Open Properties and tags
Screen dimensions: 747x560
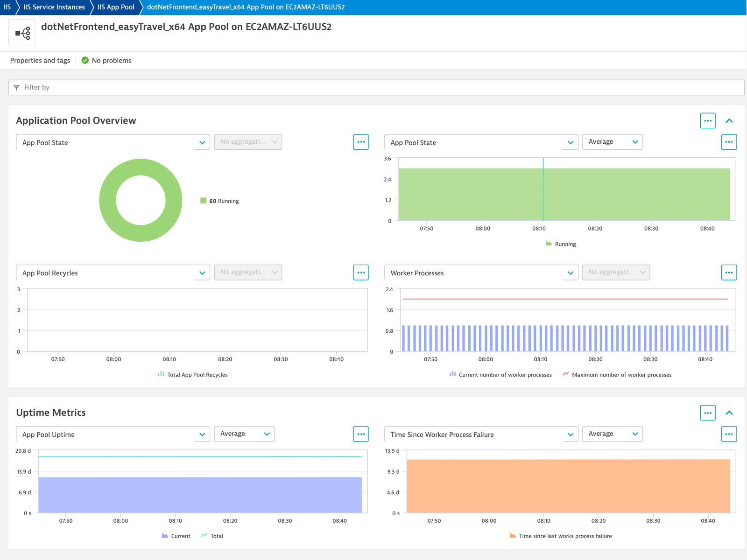point(40,60)
